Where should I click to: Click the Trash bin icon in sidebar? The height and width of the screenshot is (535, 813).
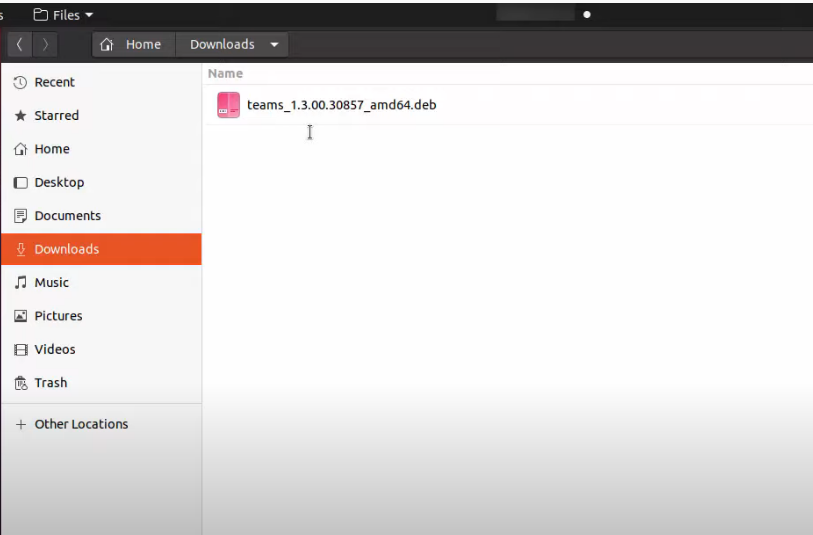(20, 383)
